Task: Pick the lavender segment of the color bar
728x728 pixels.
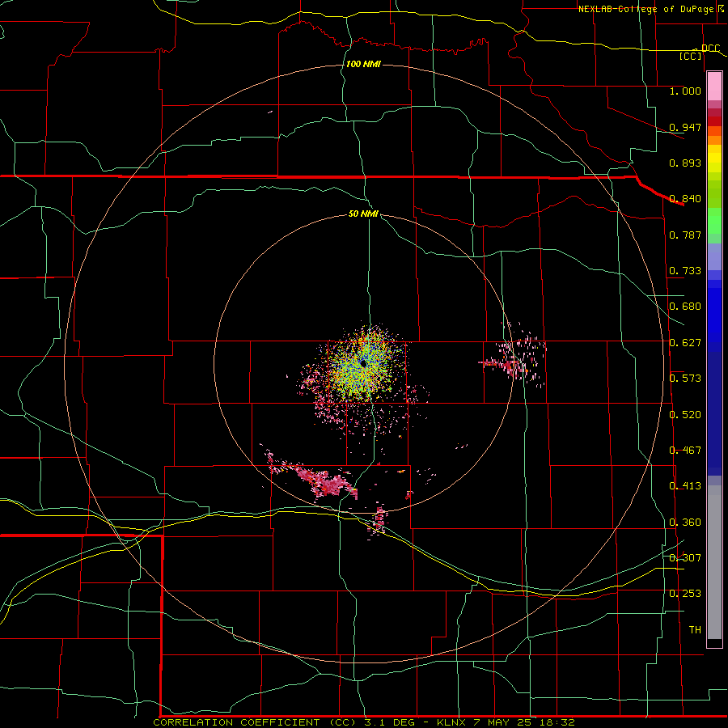Action: [714, 256]
